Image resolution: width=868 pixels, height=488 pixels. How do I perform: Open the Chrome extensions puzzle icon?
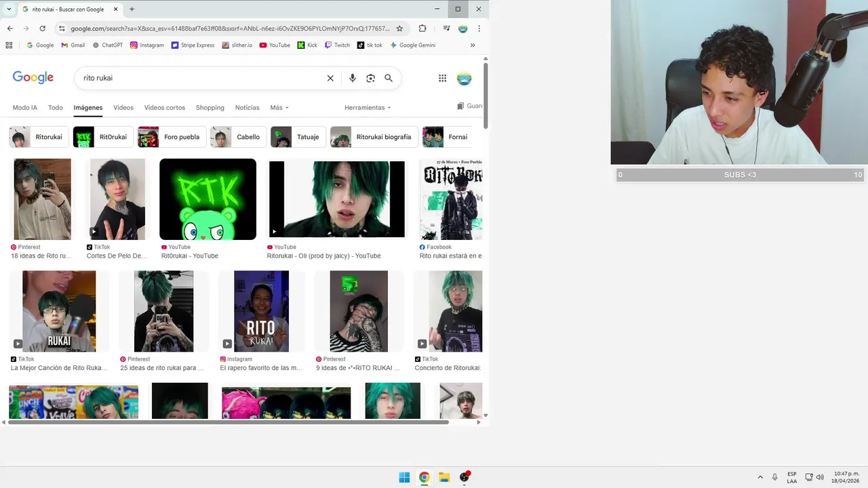422,28
